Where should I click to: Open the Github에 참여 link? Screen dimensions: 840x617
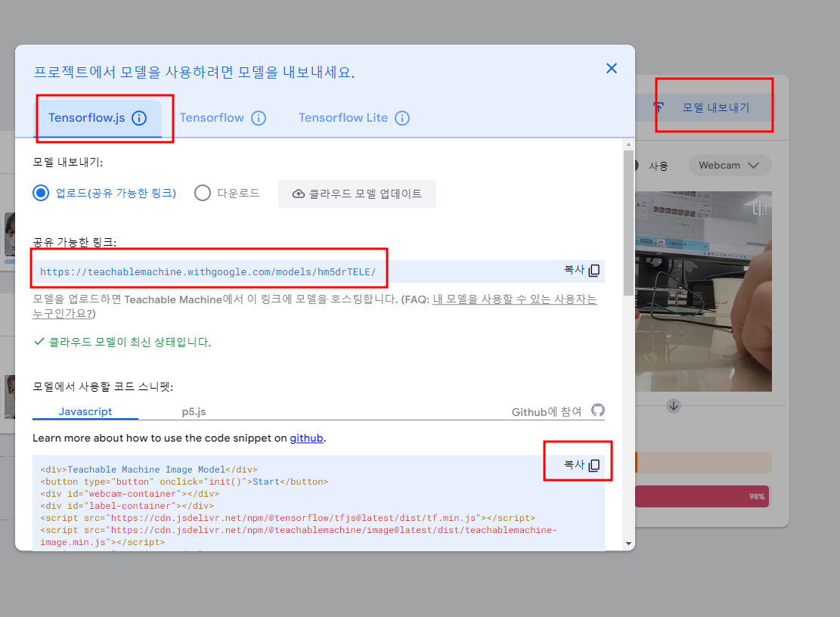point(547,412)
